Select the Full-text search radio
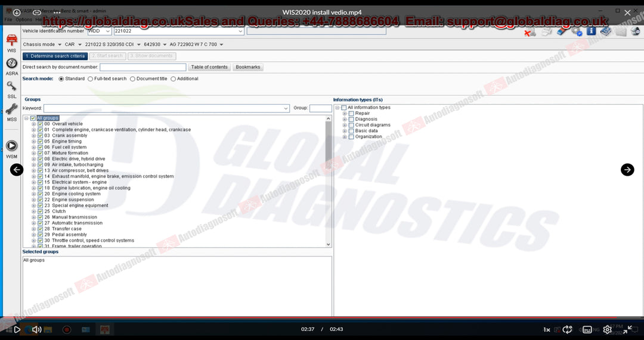 91,79
